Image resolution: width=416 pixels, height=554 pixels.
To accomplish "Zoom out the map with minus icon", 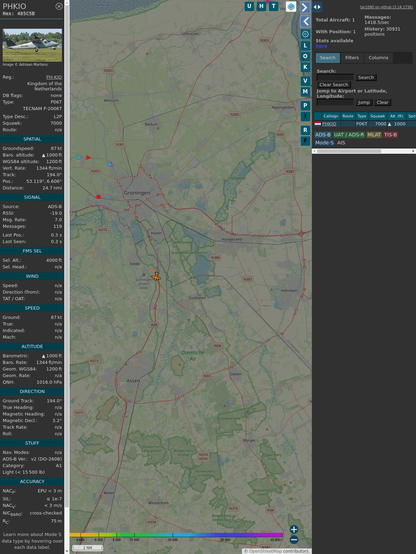I will click(294, 540).
